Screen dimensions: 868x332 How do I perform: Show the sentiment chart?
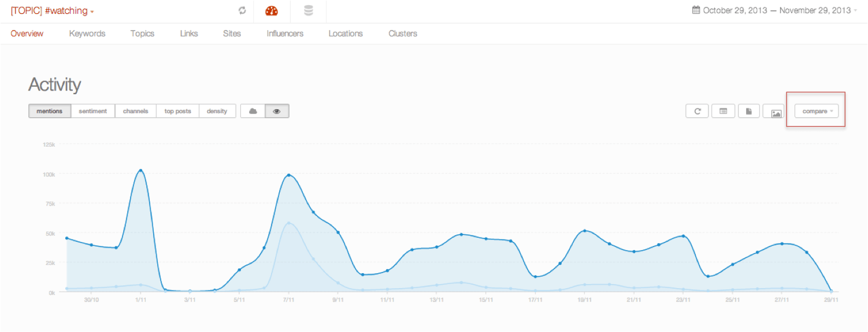tap(93, 111)
